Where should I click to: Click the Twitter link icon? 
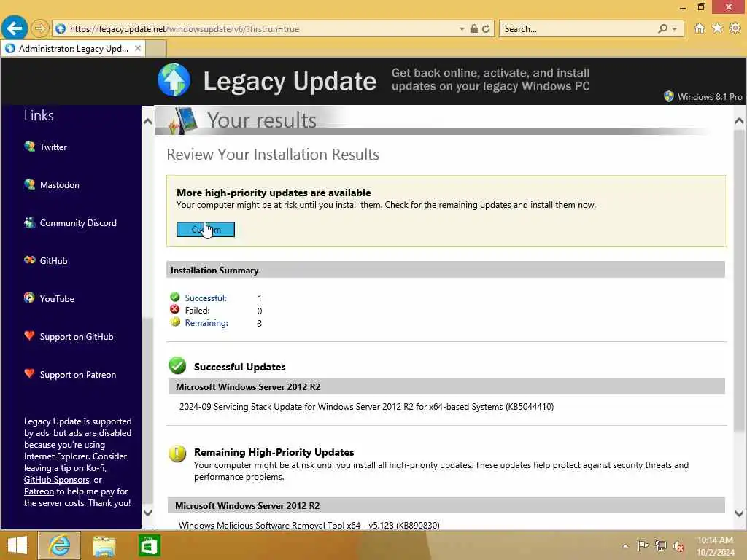click(x=29, y=146)
